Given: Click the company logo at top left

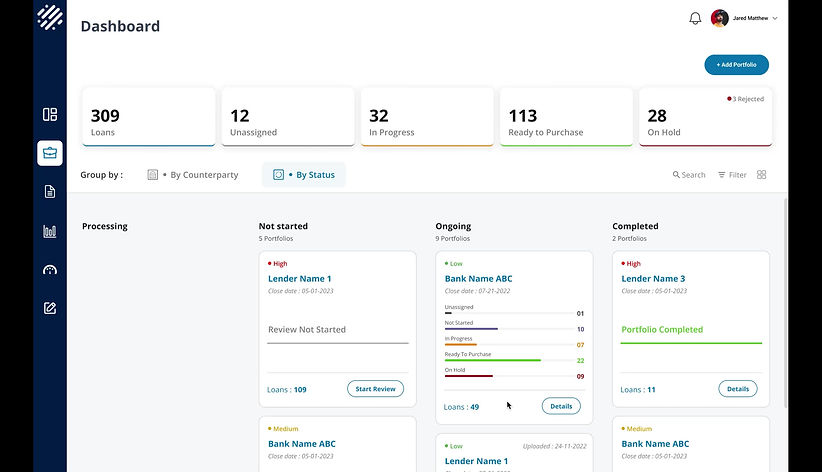Looking at the screenshot, I should click(x=50, y=18).
